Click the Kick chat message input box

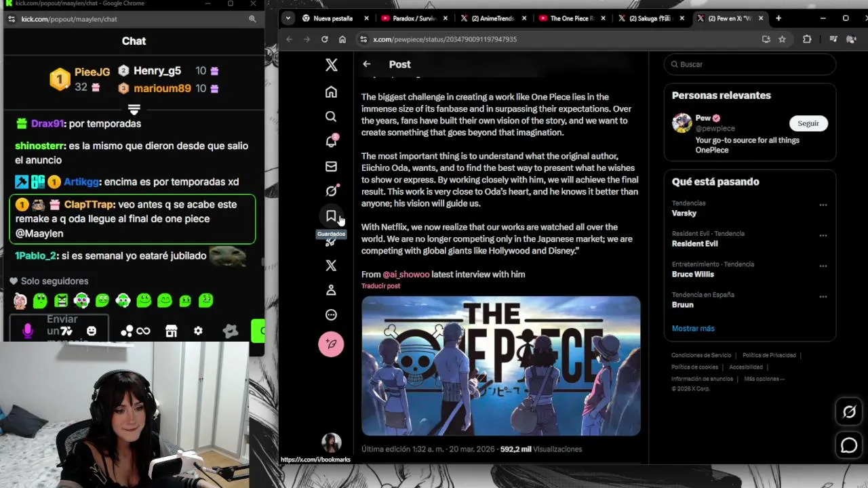58,327
